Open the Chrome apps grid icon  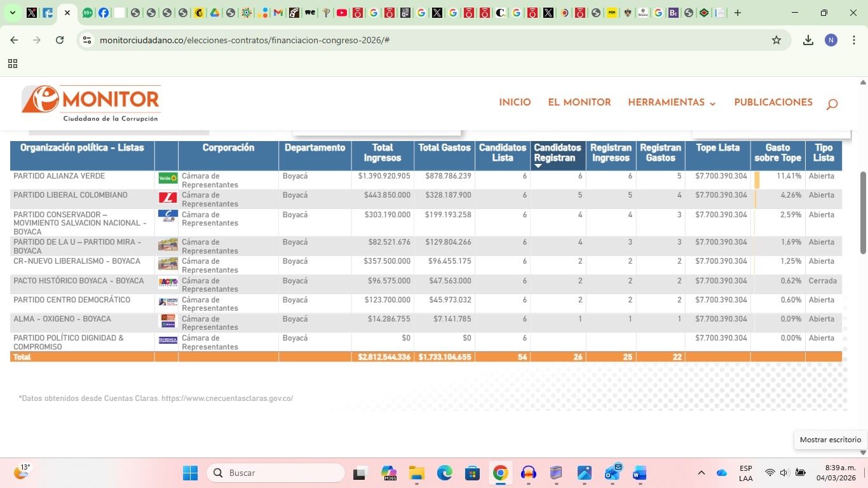(13, 64)
